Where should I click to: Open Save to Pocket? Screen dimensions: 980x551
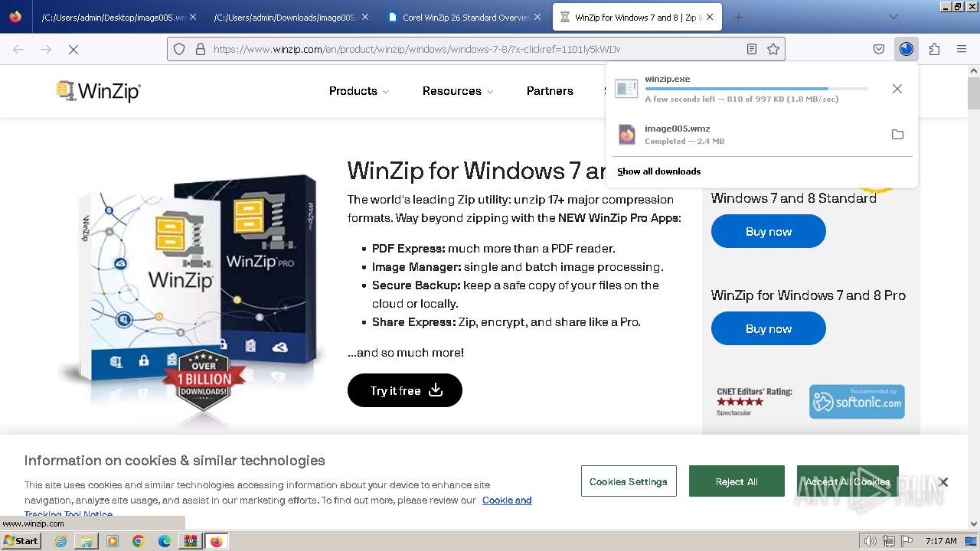[879, 49]
